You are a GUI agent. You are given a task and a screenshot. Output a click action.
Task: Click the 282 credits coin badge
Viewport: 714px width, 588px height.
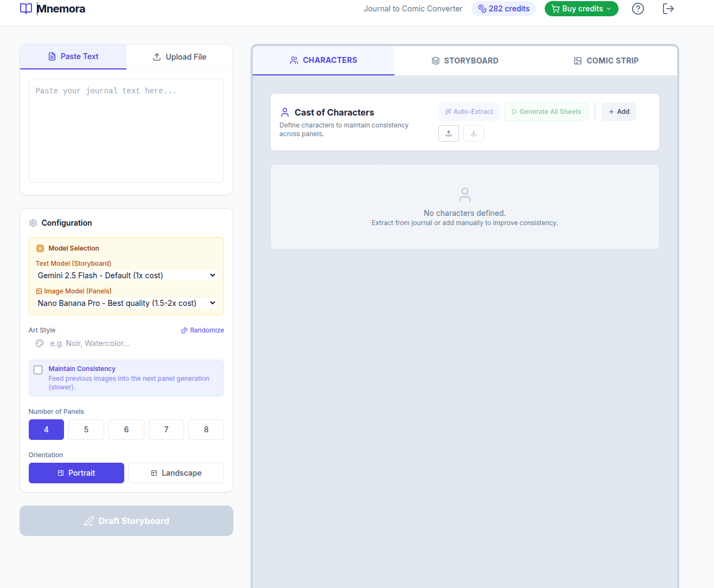click(503, 9)
